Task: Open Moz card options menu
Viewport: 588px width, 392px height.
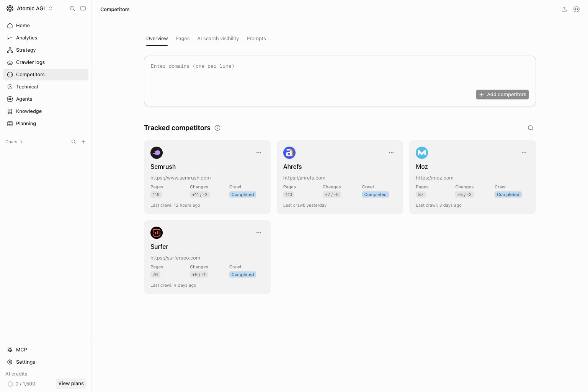Action: pos(524,153)
